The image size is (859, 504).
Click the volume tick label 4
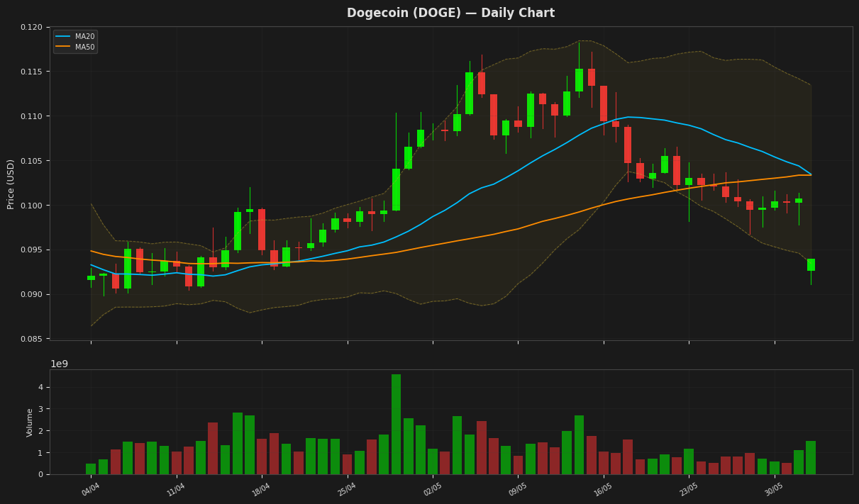[x=40, y=387]
